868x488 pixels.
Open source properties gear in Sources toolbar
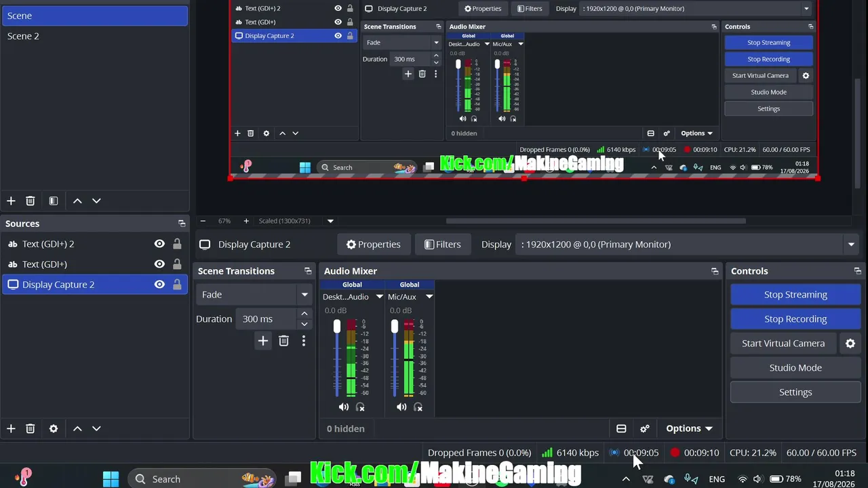tap(54, 428)
